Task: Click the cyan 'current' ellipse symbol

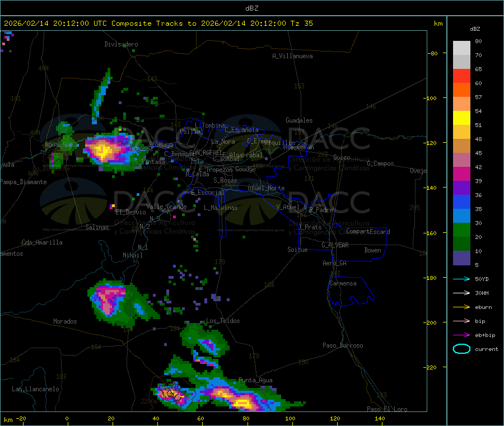Action: [461, 349]
